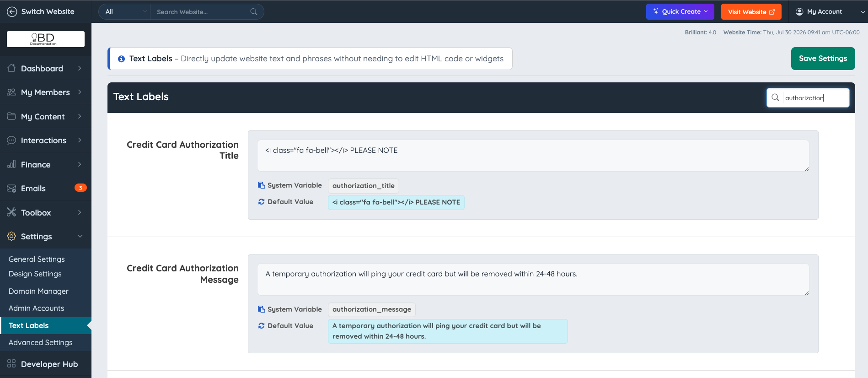The image size is (868, 378).
Task: Click the PLEASE NOTE default value box
Action: (396, 202)
